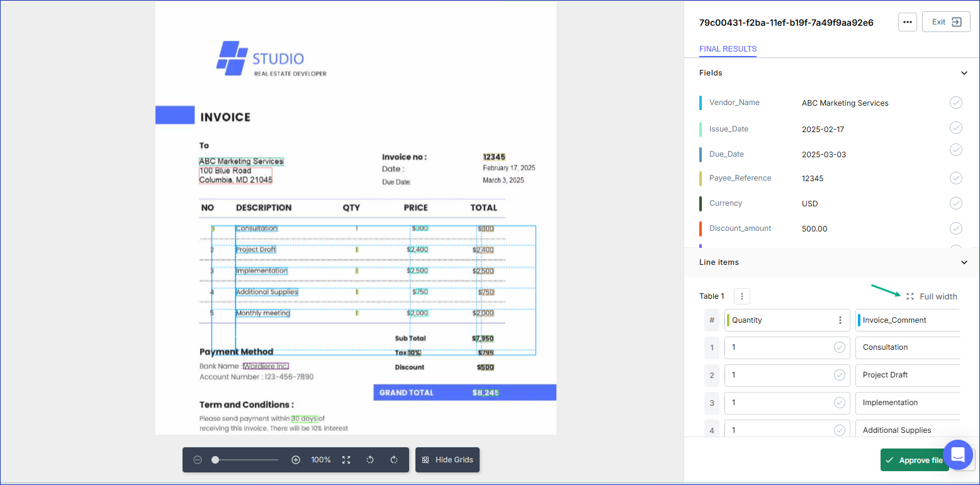Click Hide Grids button
This screenshot has width=980, height=485.
(448, 460)
